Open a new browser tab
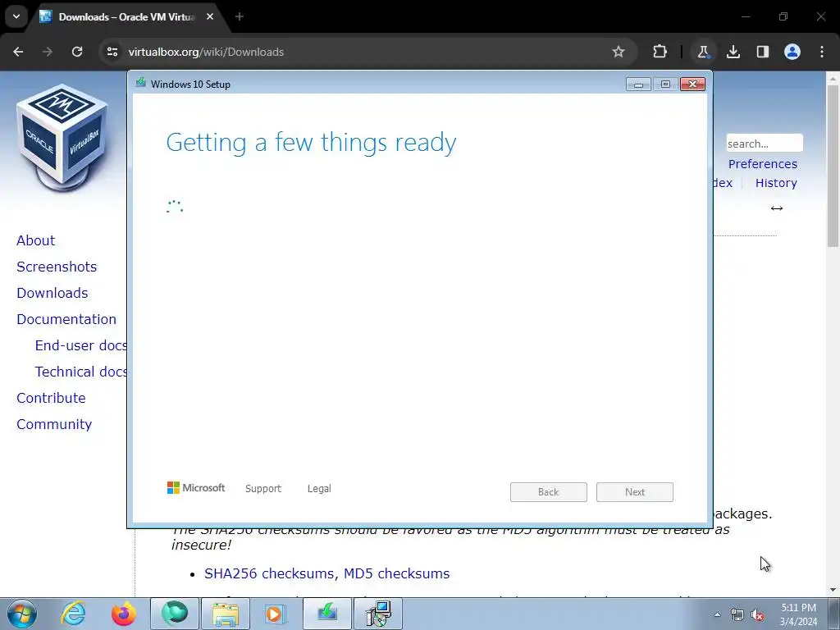This screenshot has width=840, height=630. coord(240,17)
